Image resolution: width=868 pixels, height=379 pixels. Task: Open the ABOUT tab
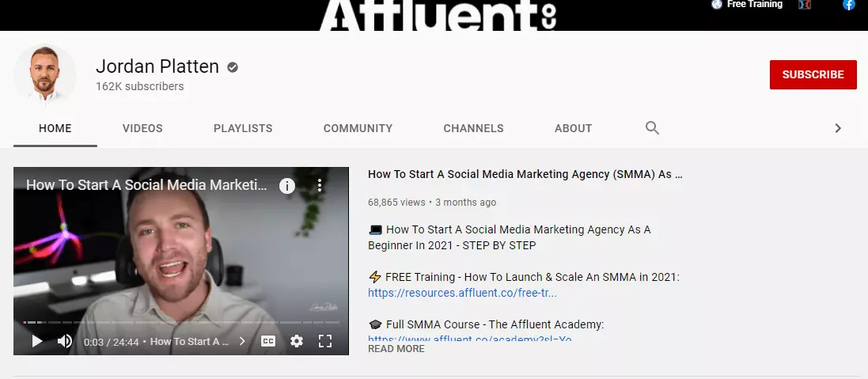click(x=574, y=128)
